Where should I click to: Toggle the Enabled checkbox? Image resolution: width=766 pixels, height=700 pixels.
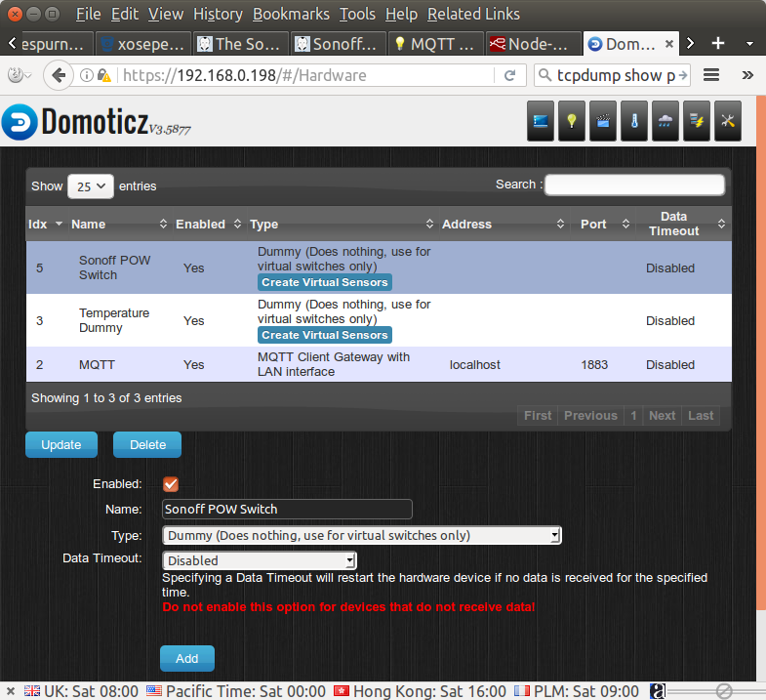[171, 484]
